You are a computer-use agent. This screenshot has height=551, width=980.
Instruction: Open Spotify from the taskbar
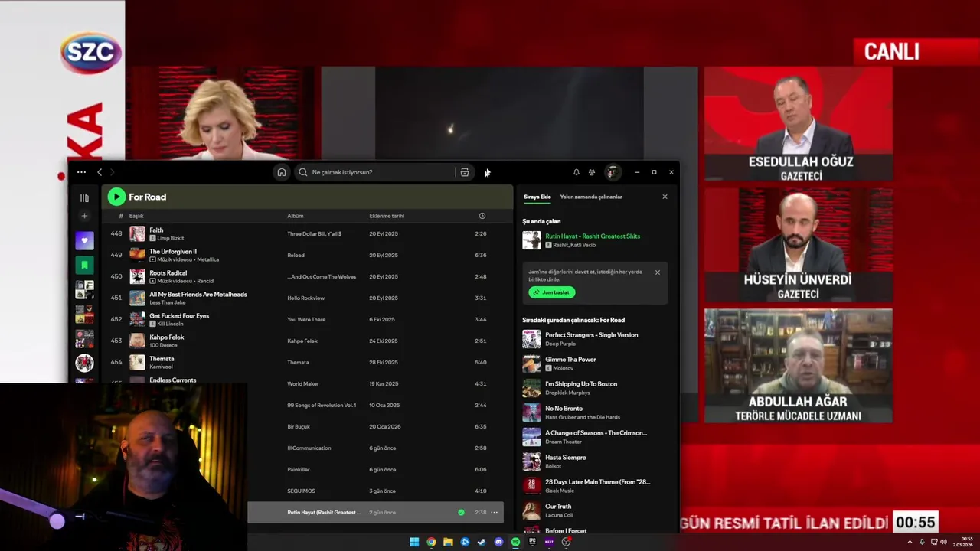515,542
